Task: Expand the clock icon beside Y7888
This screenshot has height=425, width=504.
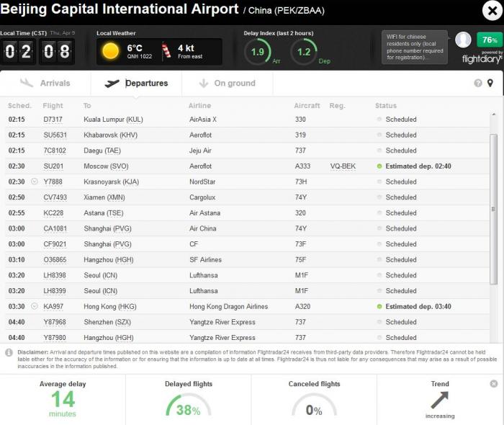Action: point(34,182)
